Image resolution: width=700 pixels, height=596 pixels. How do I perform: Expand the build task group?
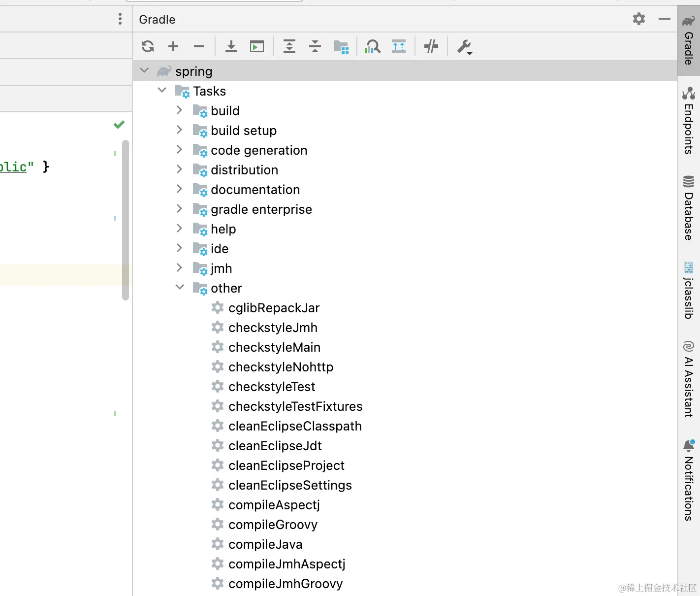click(x=180, y=110)
